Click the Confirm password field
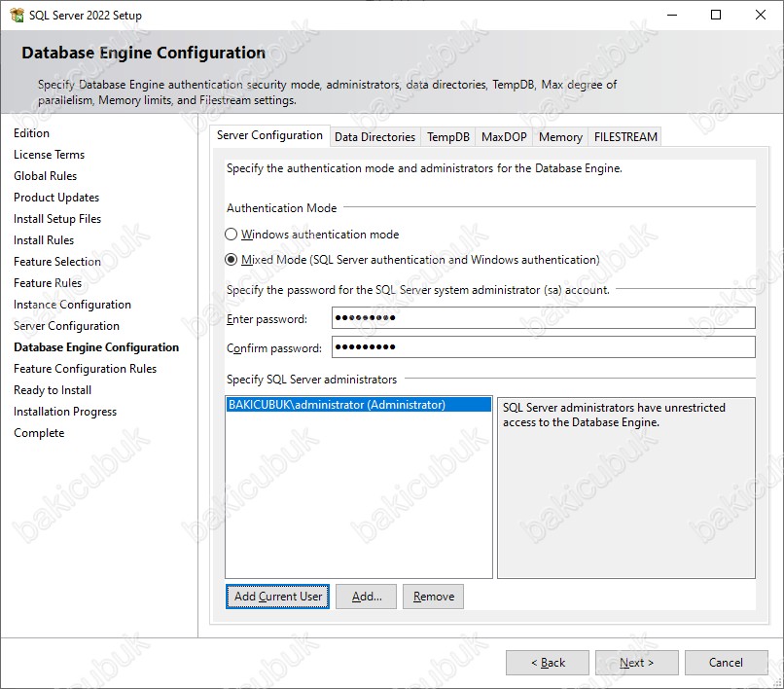Image resolution: width=784 pixels, height=689 pixels. point(543,346)
